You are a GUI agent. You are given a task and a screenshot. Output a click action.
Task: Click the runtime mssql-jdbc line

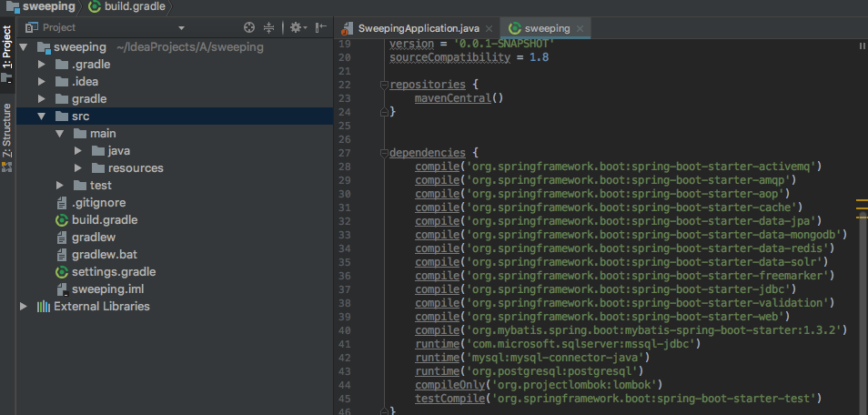[558, 344]
